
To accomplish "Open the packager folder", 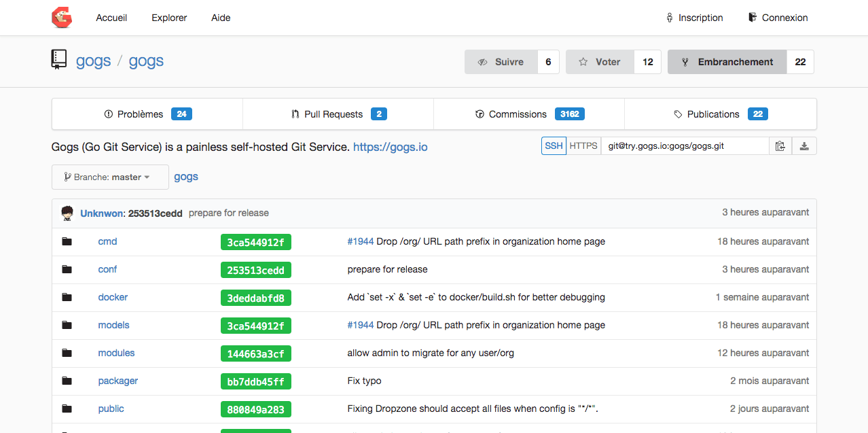I will [117, 381].
